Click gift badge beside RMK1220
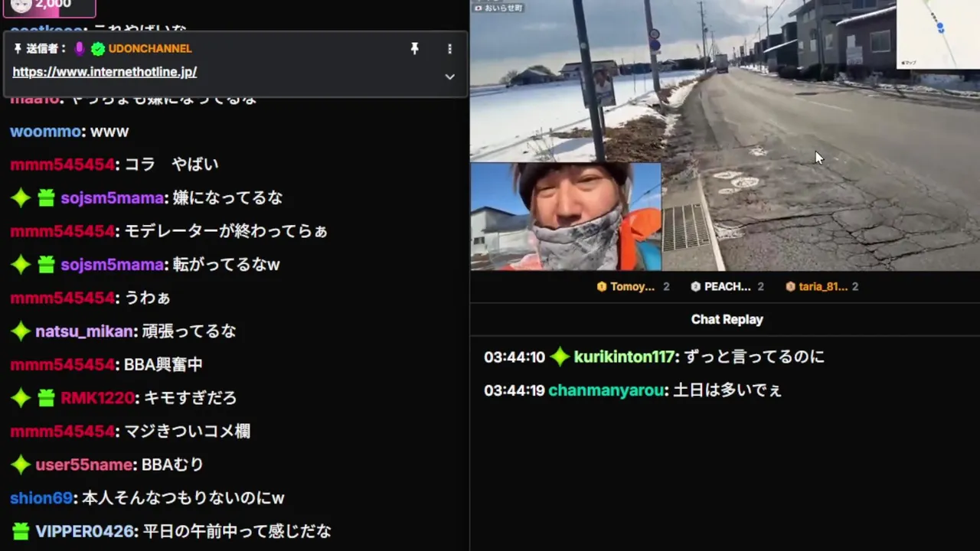The width and height of the screenshot is (980, 551). pos(46,398)
